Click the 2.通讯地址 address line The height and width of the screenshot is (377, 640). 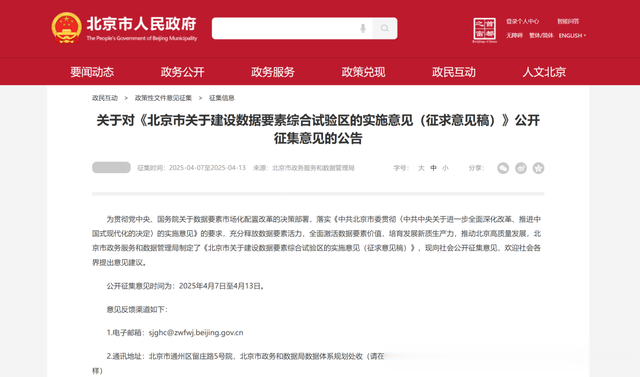tap(245, 357)
